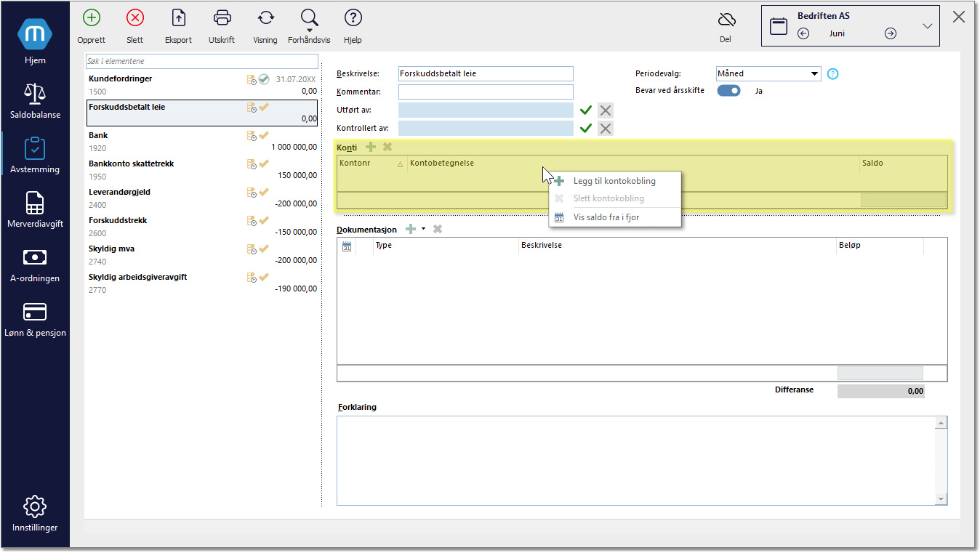Click inside the Forklaring text area
Screen dimensions: 980x553
pyautogui.click(x=635, y=460)
